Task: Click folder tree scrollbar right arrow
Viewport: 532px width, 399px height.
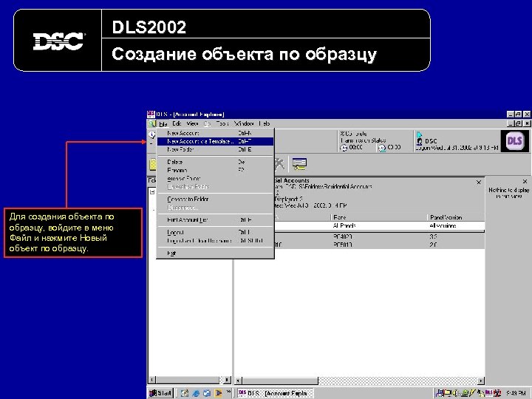Action: click(x=227, y=380)
